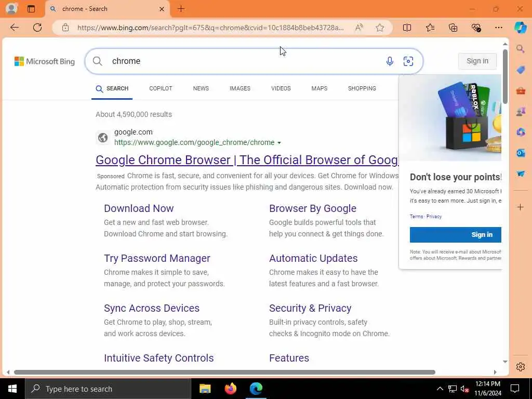
Task: Switch to the SHOPPING tab
Action: point(362,88)
